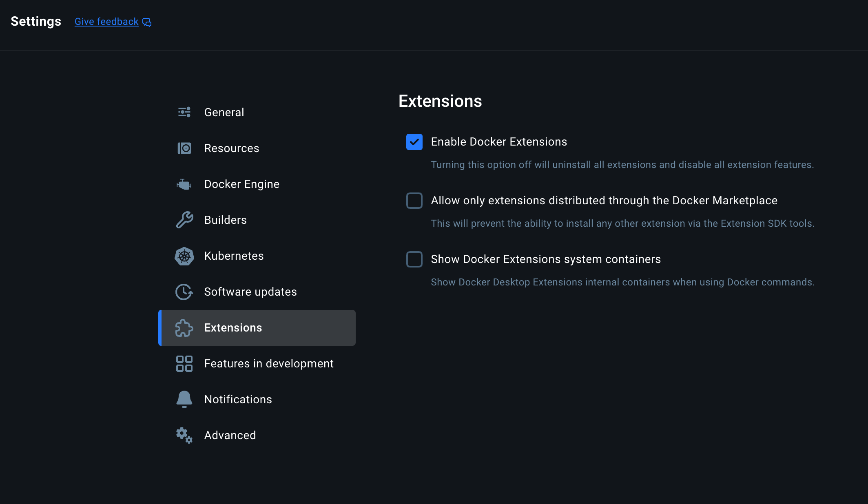Click the feedback chat bubble icon
Image resolution: width=868 pixels, height=504 pixels.
(x=147, y=22)
